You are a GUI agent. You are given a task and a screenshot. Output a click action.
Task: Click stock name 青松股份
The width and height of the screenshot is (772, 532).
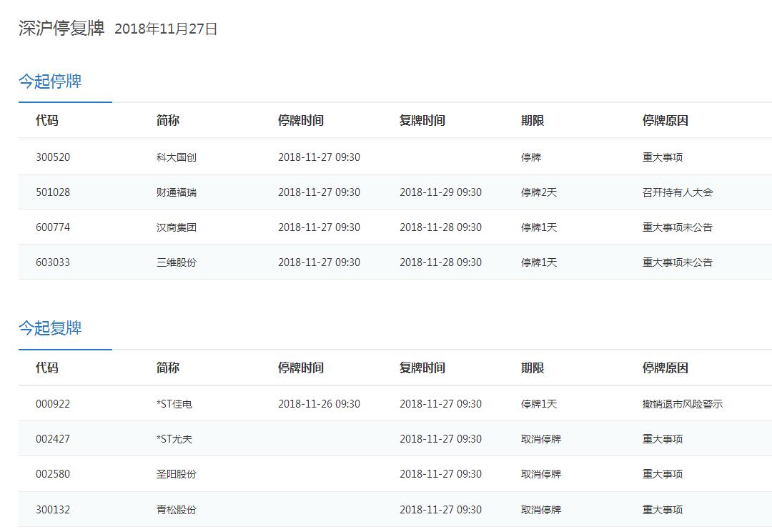point(176,510)
